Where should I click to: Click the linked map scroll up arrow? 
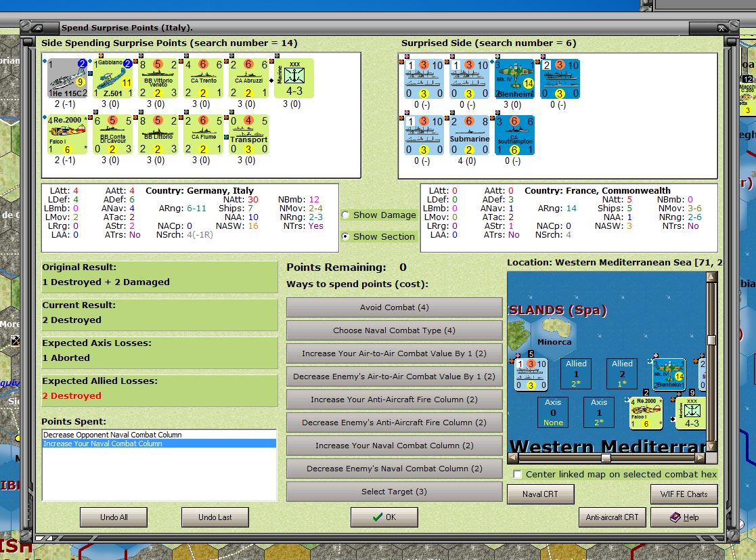coord(711,276)
